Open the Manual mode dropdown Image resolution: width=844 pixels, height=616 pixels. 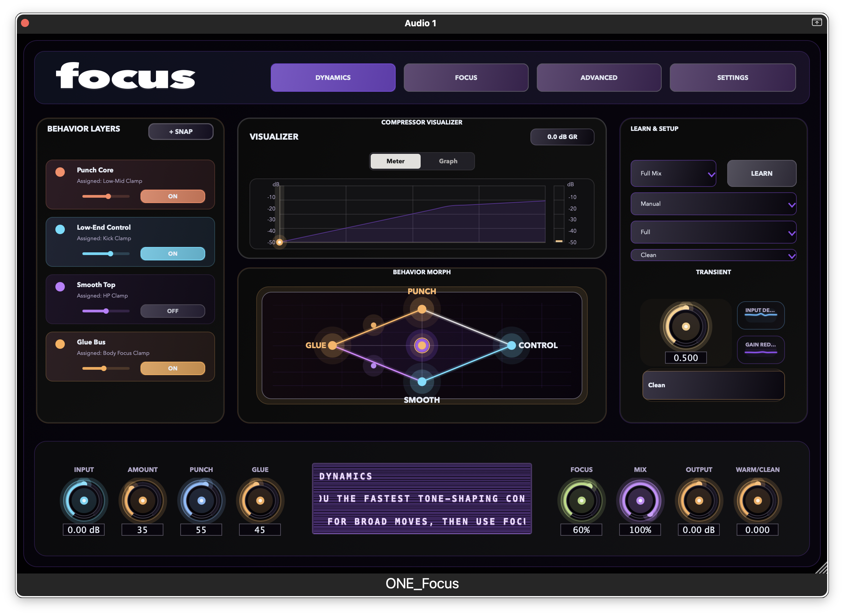click(713, 204)
